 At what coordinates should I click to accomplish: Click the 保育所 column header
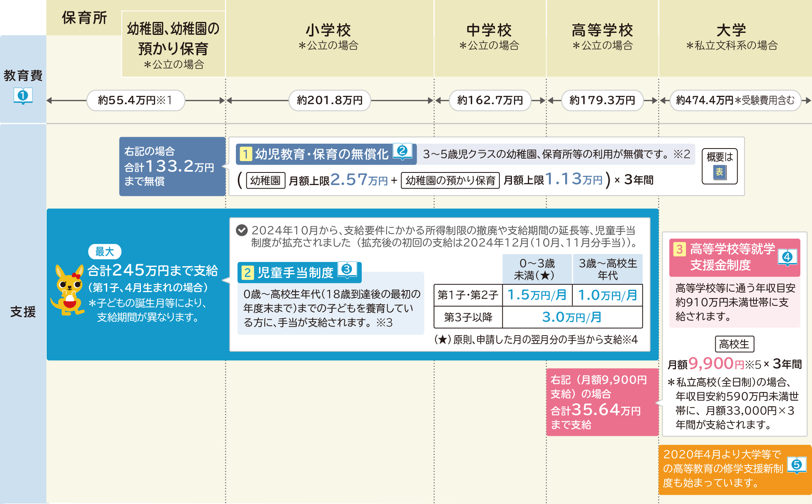click(x=84, y=18)
